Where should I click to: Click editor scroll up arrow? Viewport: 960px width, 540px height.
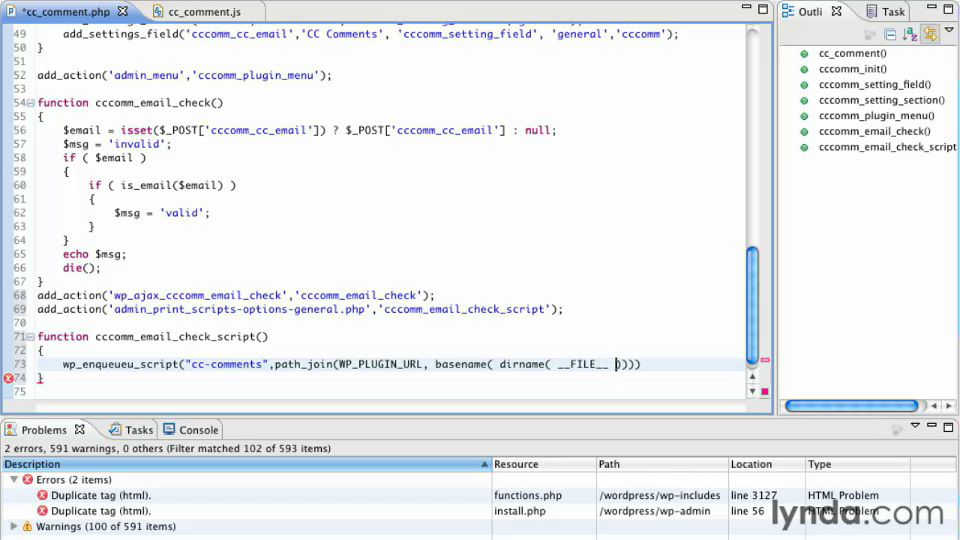(x=752, y=377)
